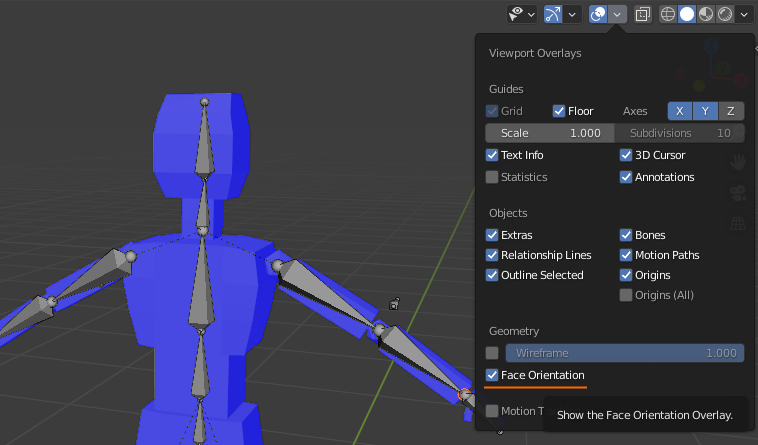Open the shading options dropdown arrow
The image size is (758, 445).
click(x=743, y=14)
